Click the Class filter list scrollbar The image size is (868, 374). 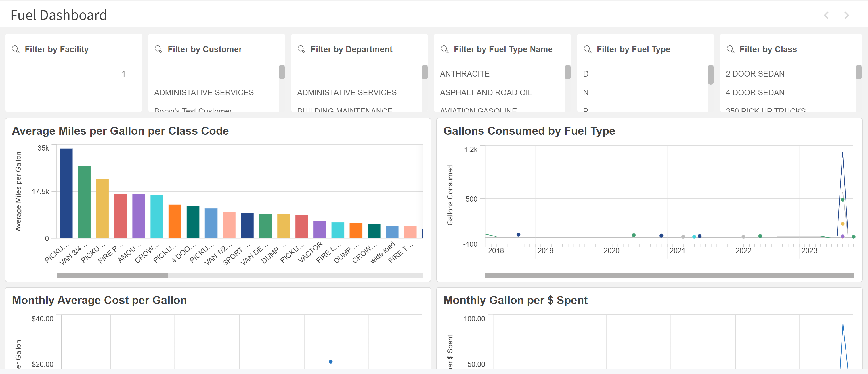pos(858,72)
